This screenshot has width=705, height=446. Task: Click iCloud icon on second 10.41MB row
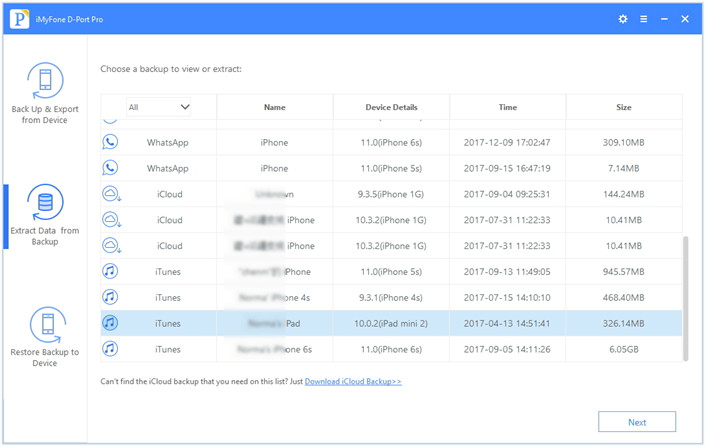pyautogui.click(x=111, y=245)
